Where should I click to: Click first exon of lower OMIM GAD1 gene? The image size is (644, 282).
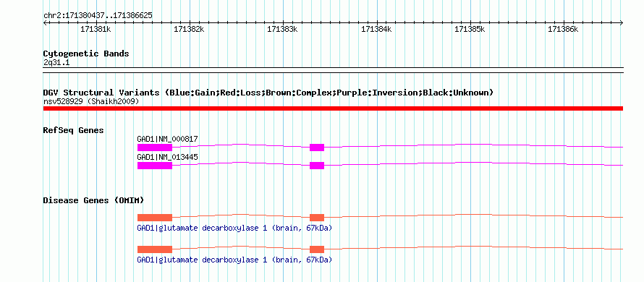(x=155, y=249)
